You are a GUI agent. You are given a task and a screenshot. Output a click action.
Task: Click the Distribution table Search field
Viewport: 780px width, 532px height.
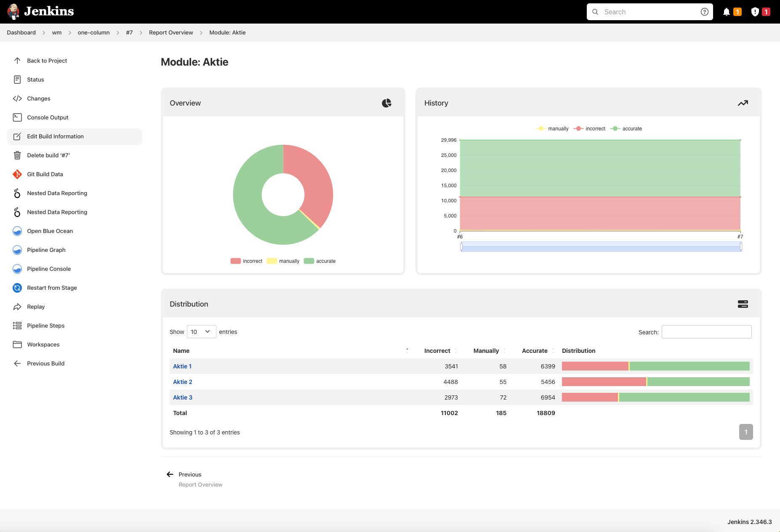[706, 332]
